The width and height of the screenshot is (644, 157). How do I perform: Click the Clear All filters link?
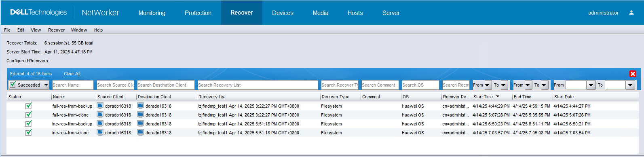(72, 74)
